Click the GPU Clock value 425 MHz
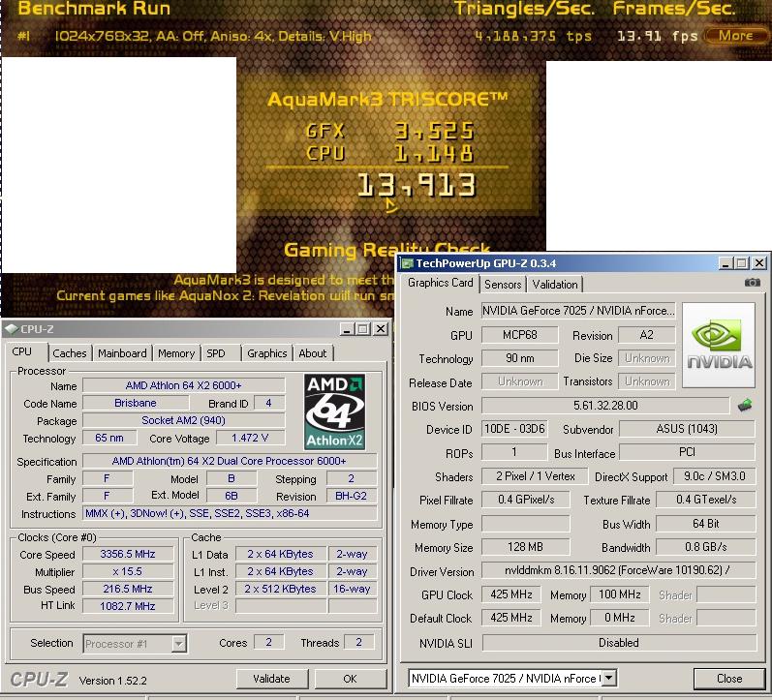The image size is (772, 700). click(x=511, y=594)
